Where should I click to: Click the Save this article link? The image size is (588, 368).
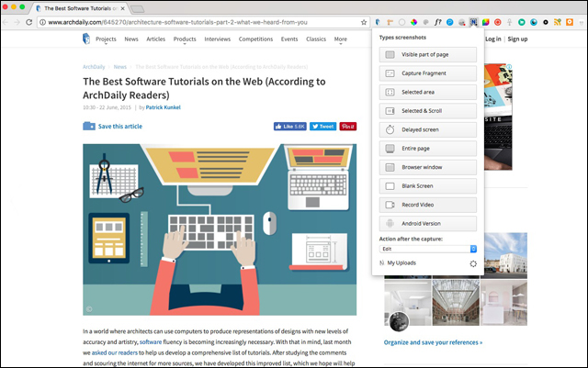119,127
